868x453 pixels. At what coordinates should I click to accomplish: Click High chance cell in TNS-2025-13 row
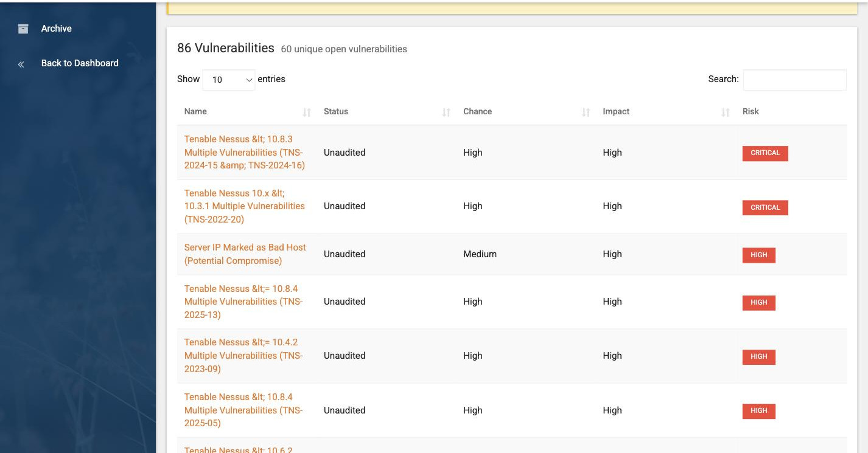pos(472,302)
